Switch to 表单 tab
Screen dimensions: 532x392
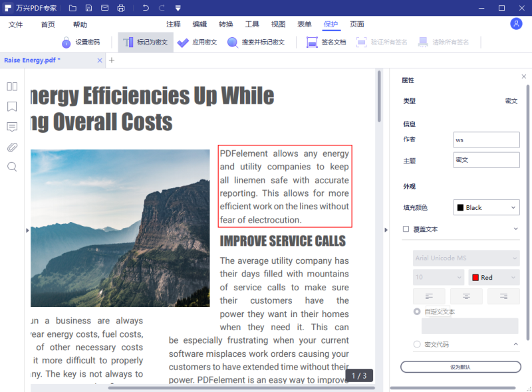(305, 24)
